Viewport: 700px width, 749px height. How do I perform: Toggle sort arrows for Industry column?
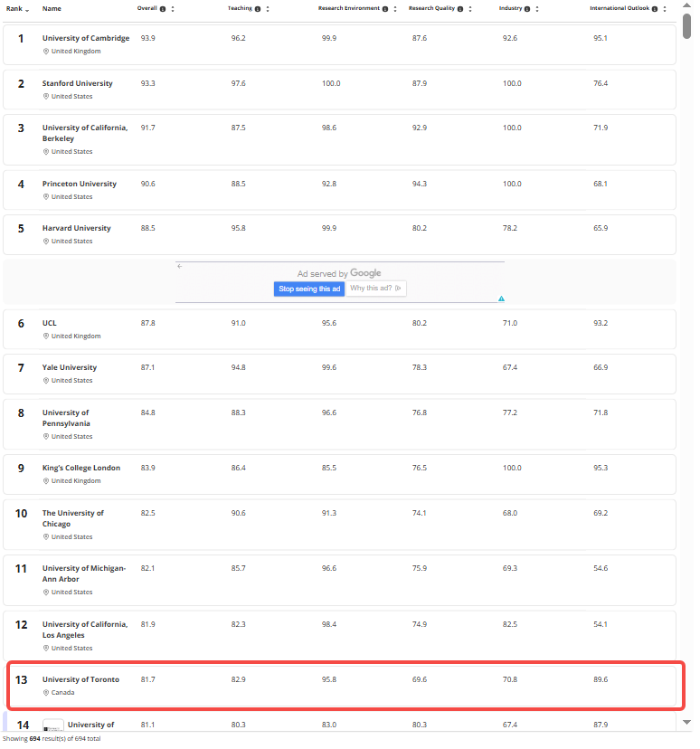[538, 8]
